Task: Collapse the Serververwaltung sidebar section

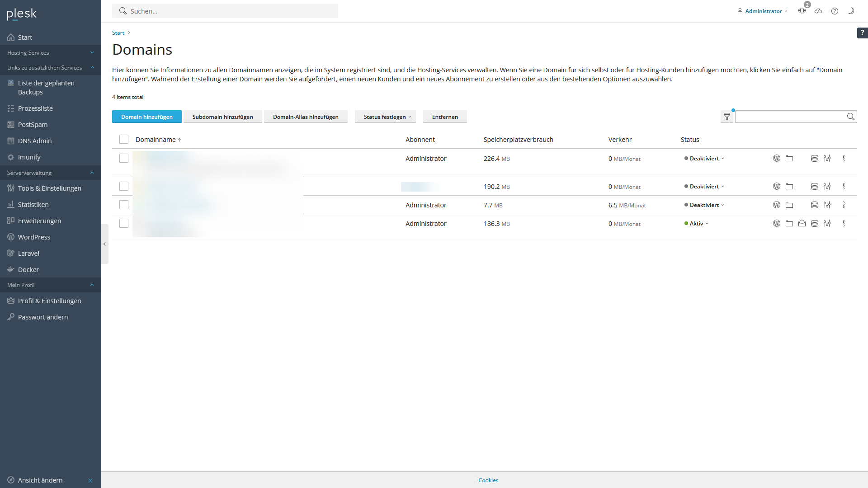Action: click(x=92, y=173)
